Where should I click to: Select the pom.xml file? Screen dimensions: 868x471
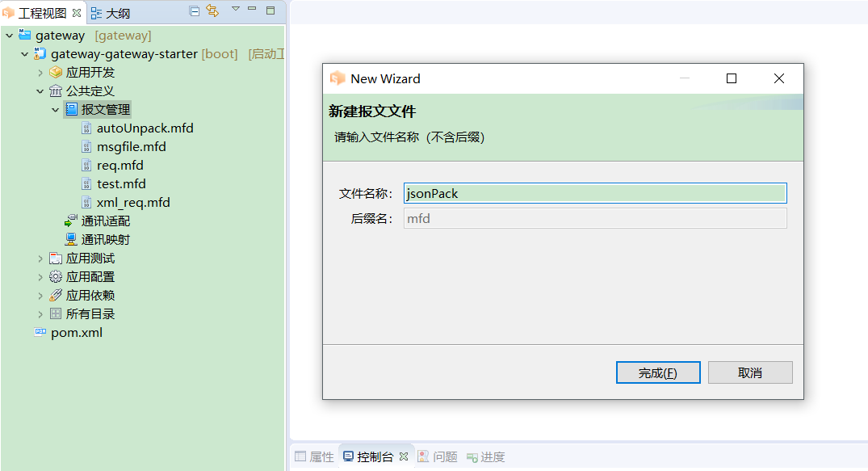click(76, 333)
